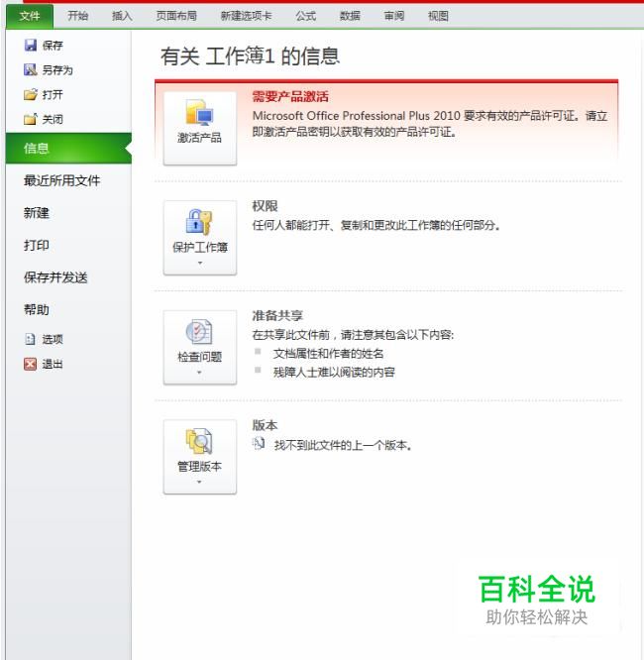Switch to the 审阅 (Review) ribbon tab
Image resolution: width=644 pixels, height=660 pixels.
coord(394,16)
